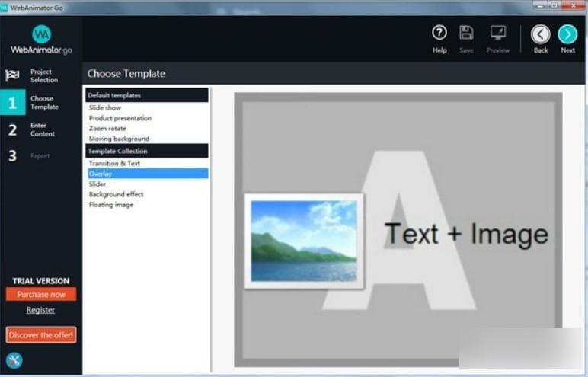Image resolution: width=588 pixels, height=377 pixels.
Task: Open the Preview monitor icon
Action: tap(498, 34)
